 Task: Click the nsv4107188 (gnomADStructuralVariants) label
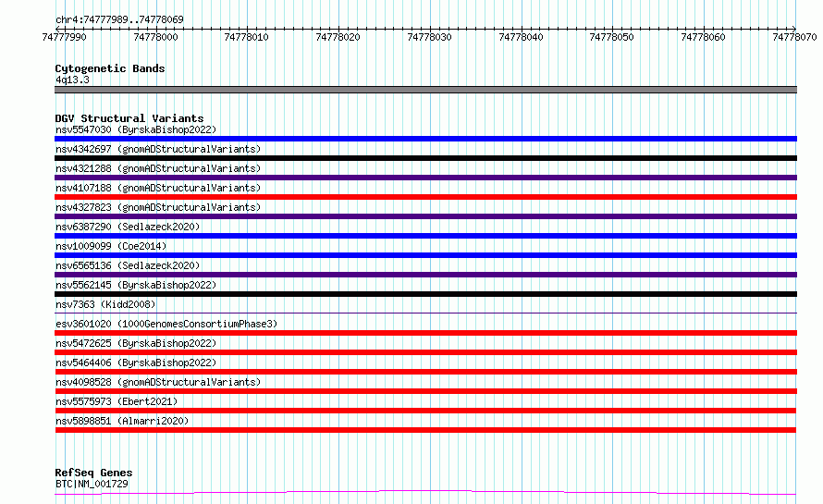click(158, 188)
